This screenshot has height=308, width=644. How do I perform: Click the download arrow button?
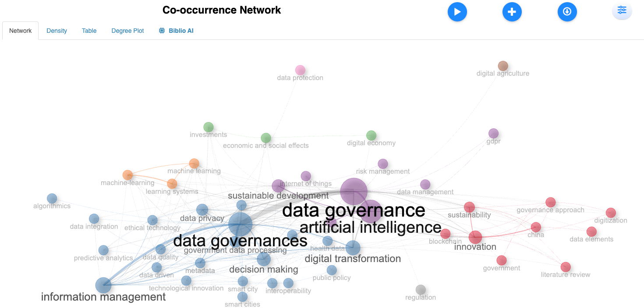pyautogui.click(x=567, y=12)
